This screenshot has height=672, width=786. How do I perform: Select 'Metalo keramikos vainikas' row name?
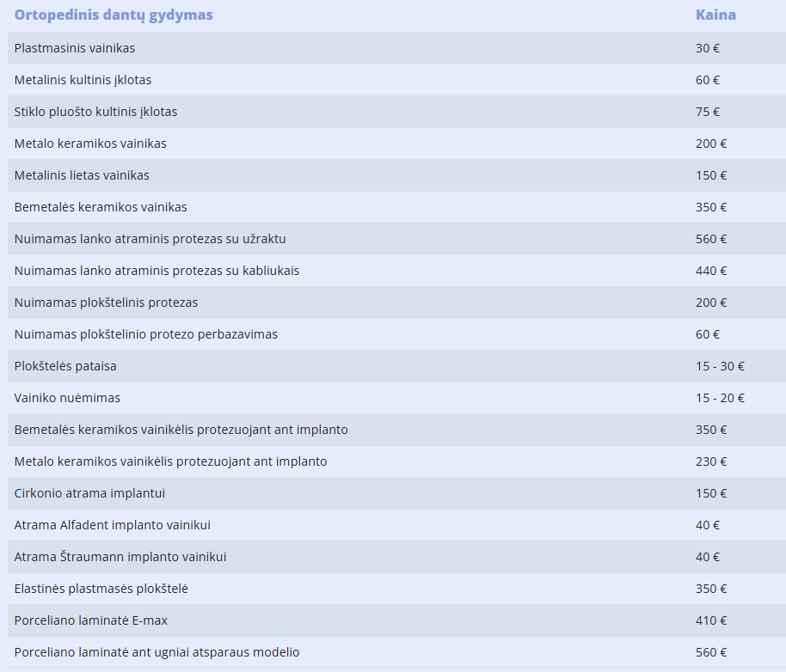(90, 144)
